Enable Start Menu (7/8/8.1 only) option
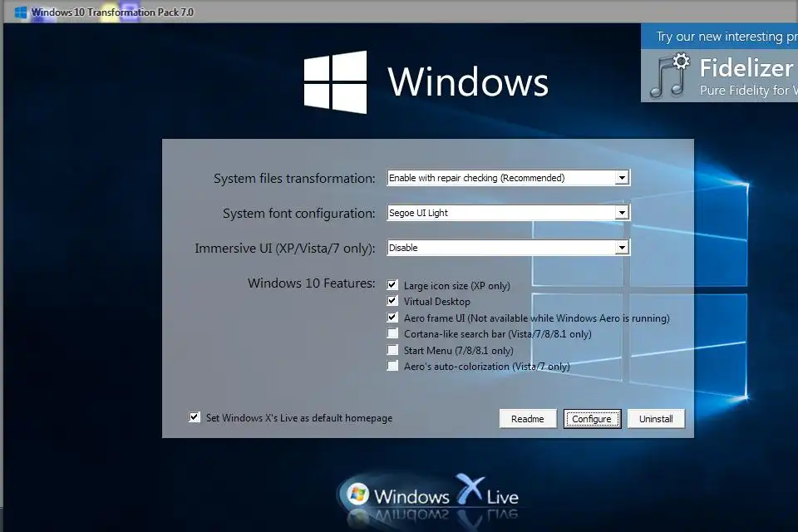The width and height of the screenshot is (798, 532). (x=392, y=350)
